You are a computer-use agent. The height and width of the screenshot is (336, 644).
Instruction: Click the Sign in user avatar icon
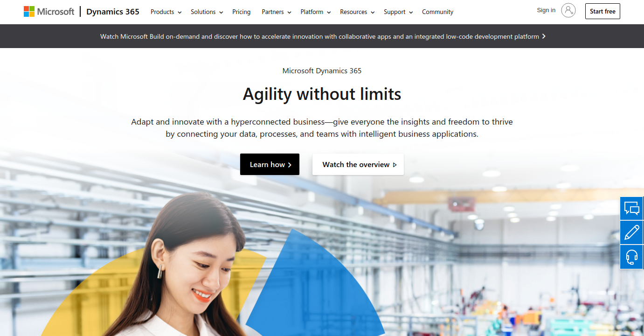[x=568, y=10]
